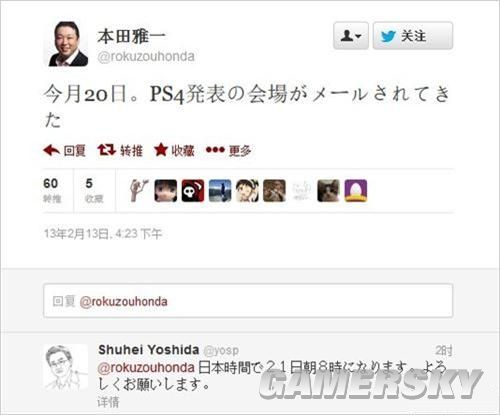Focus the reply field to @rokuzouhonda
Screen dimensions: 500x415
[x=248, y=301]
